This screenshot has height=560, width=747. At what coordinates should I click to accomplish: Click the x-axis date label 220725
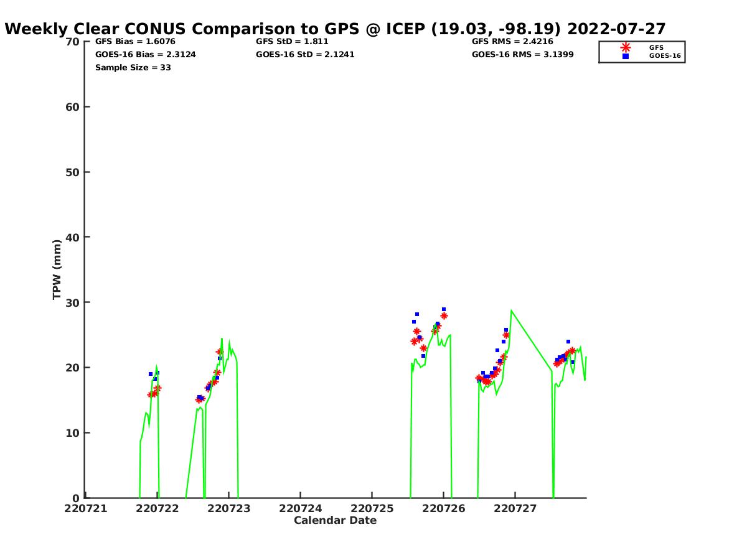click(x=372, y=508)
